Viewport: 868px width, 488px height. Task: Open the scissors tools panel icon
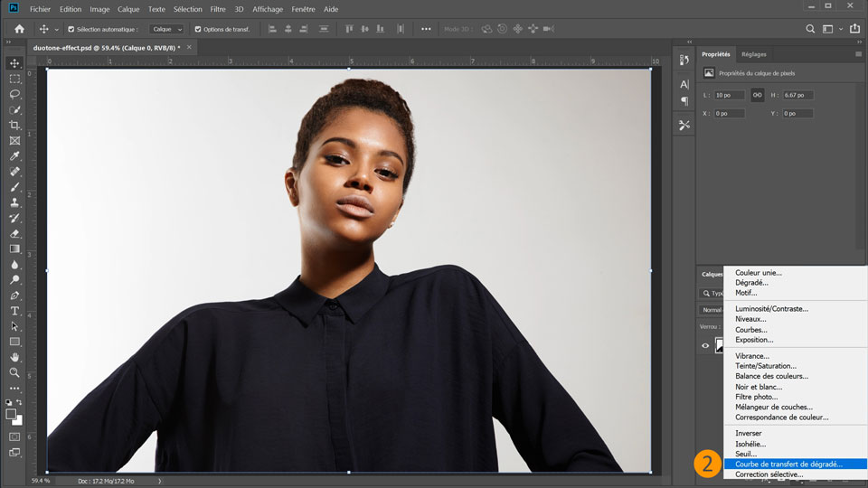(684, 125)
